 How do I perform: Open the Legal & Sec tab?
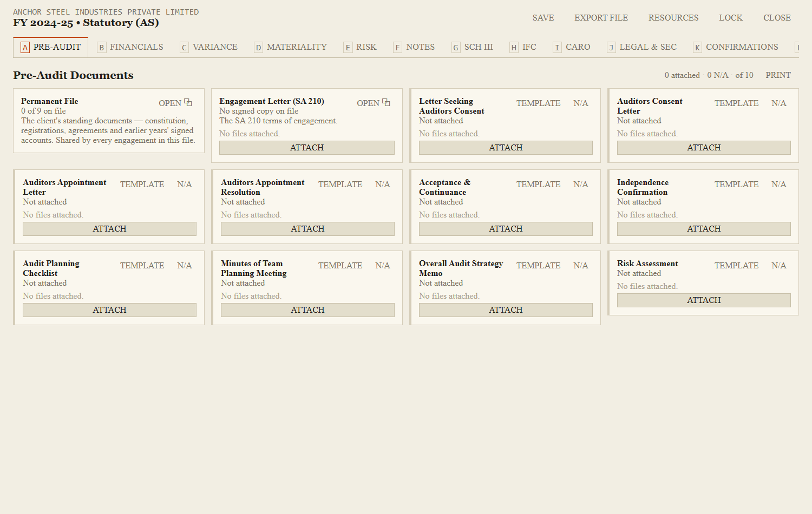pos(642,47)
